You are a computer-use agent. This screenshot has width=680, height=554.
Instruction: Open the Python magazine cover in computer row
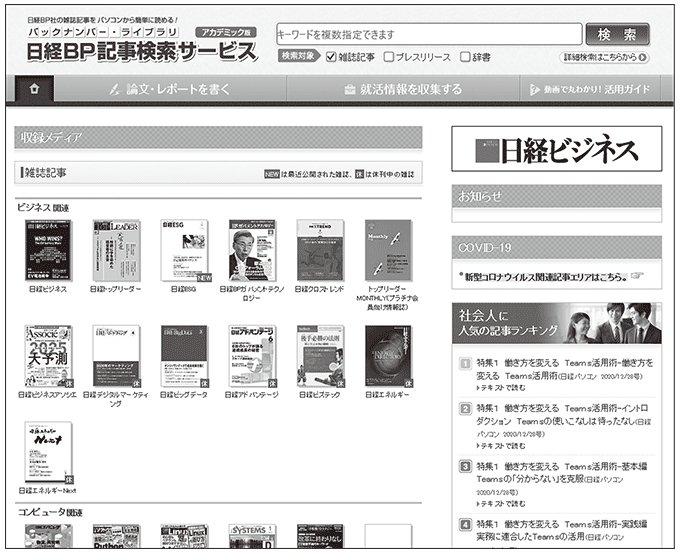pyautogui.click(x=116, y=536)
